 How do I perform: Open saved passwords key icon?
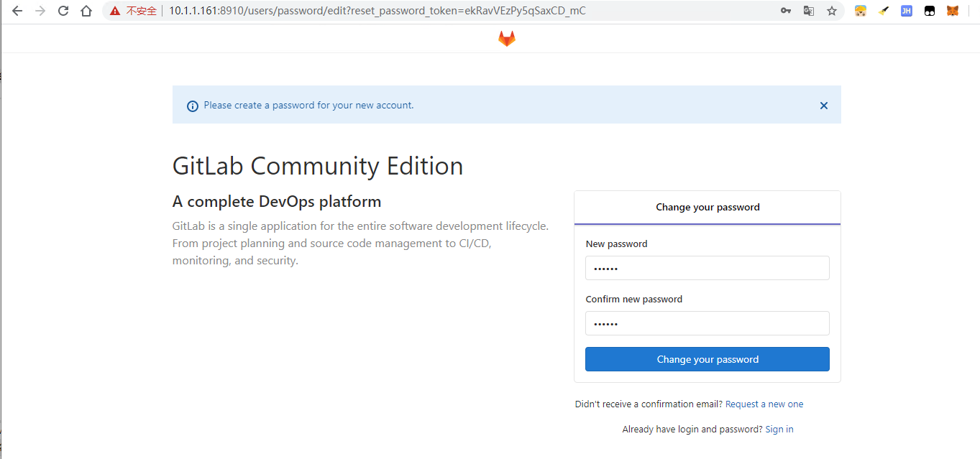pyautogui.click(x=786, y=11)
